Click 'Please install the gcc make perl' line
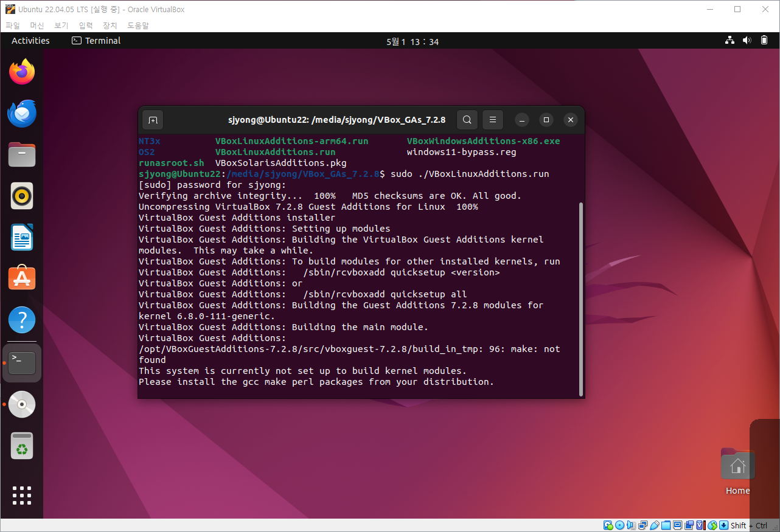 tap(316, 382)
